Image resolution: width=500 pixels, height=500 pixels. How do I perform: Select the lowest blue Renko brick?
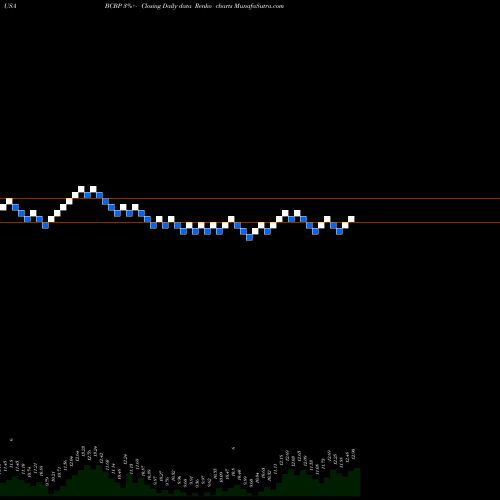pyautogui.click(x=249, y=237)
